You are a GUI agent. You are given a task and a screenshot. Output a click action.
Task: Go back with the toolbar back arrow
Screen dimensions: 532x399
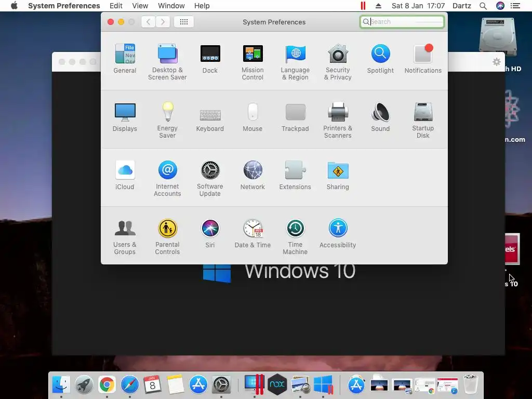coord(148,22)
